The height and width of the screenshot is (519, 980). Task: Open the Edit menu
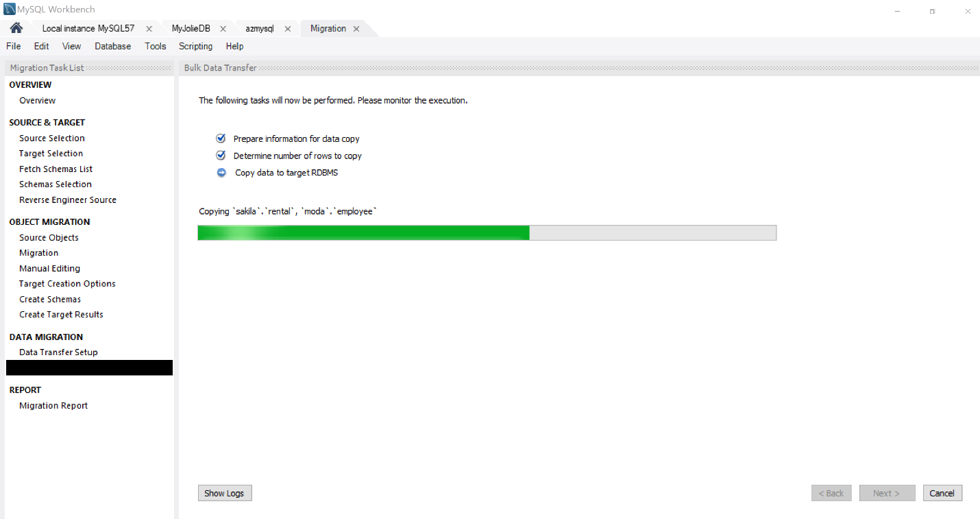(42, 46)
